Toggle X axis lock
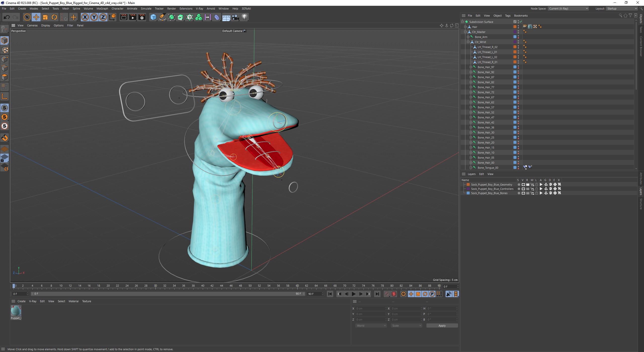The width and height of the screenshot is (644, 352). (85, 17)
